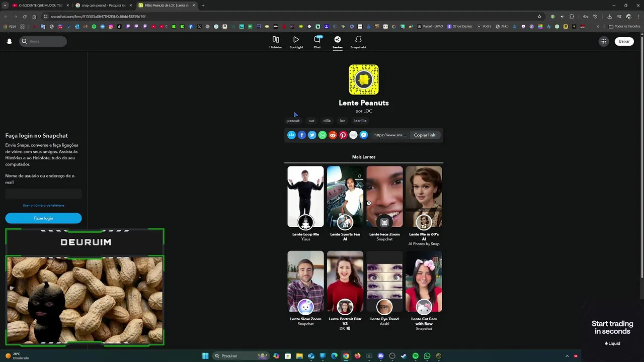Open Windows Start menu
The image size is (644, 362).
[205, 355]
